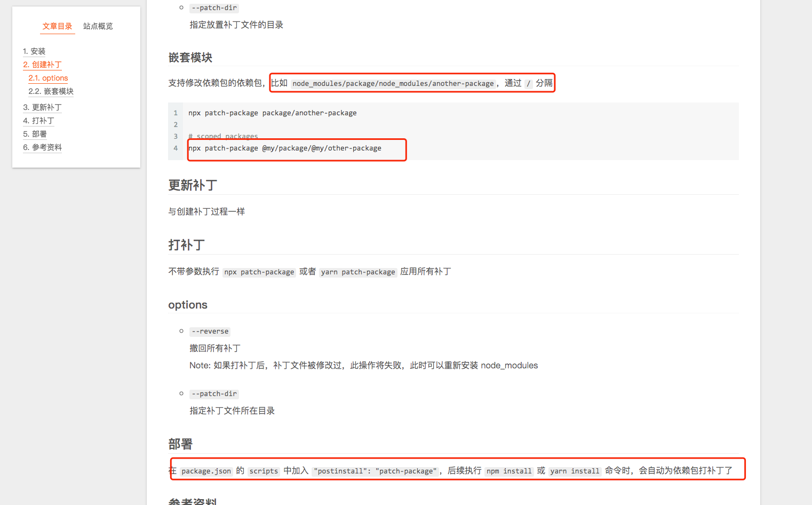Click the --reverse inline code option
This screenshot has height=505, width=812.
coord(210,332)
